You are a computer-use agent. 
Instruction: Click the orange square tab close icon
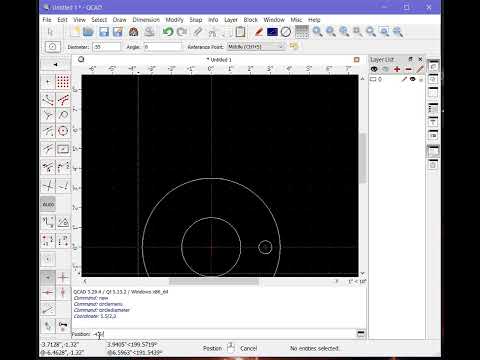coord(356,60)
